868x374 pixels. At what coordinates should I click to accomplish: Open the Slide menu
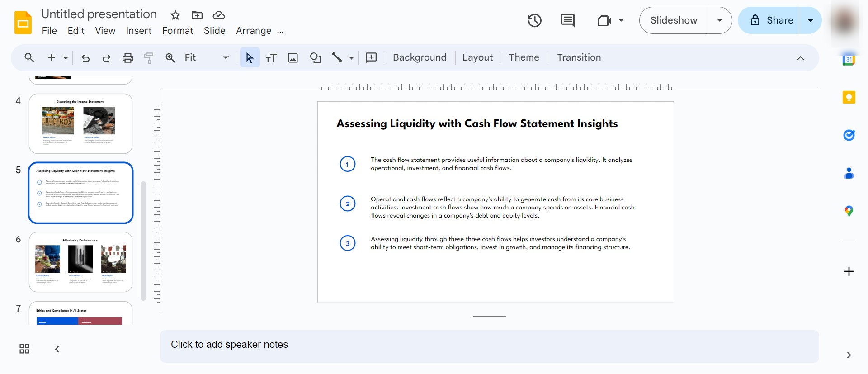[215, 31]
